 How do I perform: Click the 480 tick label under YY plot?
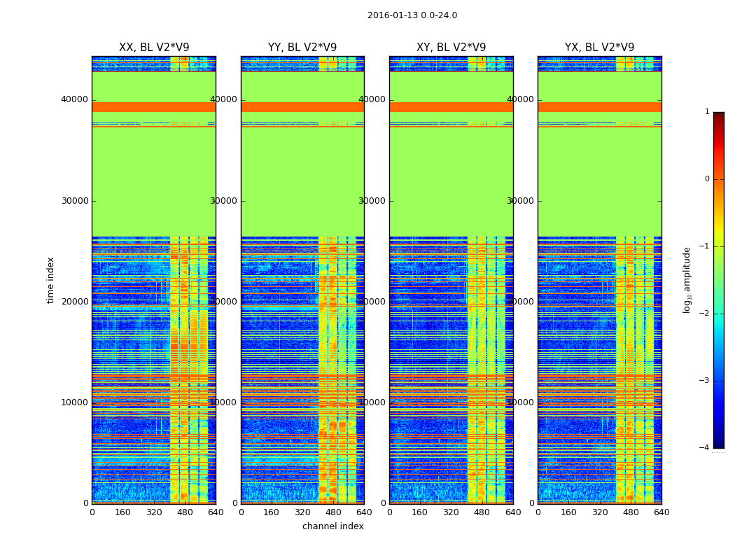pyautogui.click(x=333, y=512)
